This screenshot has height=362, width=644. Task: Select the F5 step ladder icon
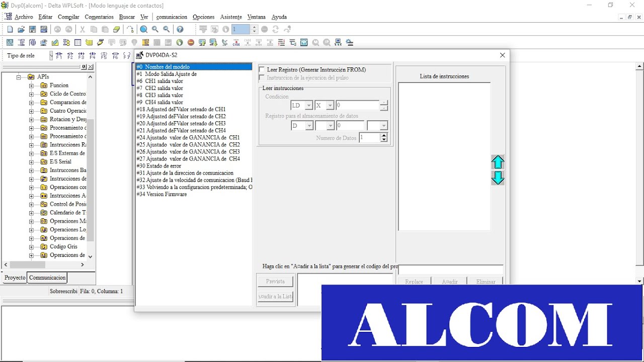104,56
